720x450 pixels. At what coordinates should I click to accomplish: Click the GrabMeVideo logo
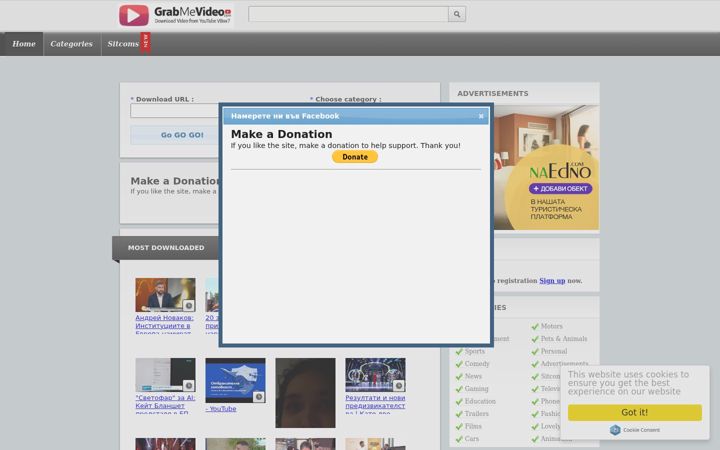(x=175, y=15)
